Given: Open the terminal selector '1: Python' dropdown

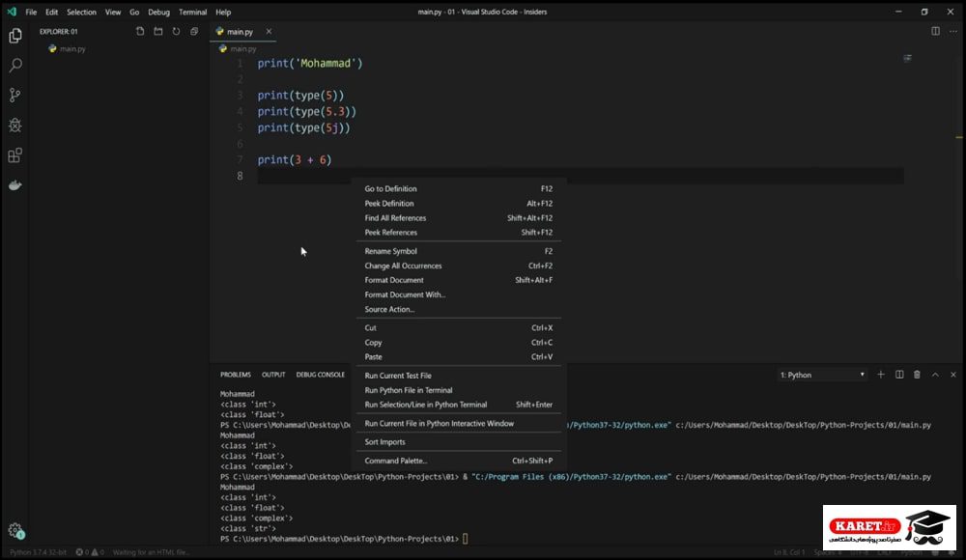Looking at the screenshot, I should [x=822, y=375].
